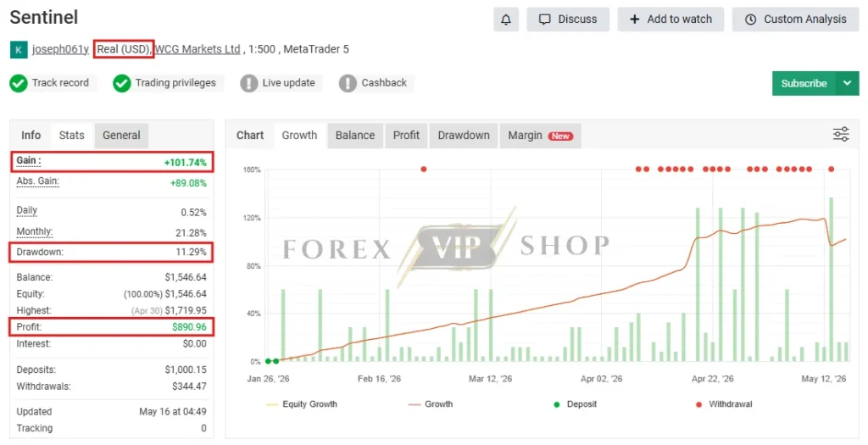Click the Cashback exclamation icon

[348, 83]
